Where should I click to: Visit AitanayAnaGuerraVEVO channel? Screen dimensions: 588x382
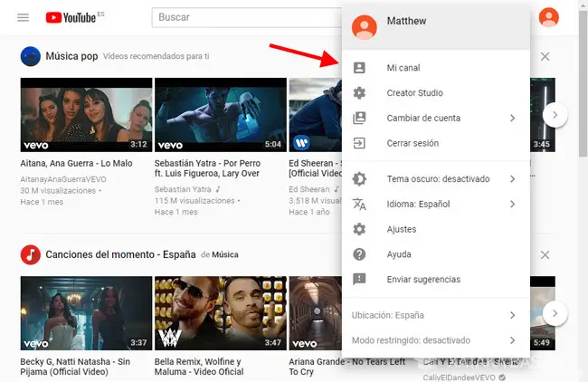tap(63, 180)
